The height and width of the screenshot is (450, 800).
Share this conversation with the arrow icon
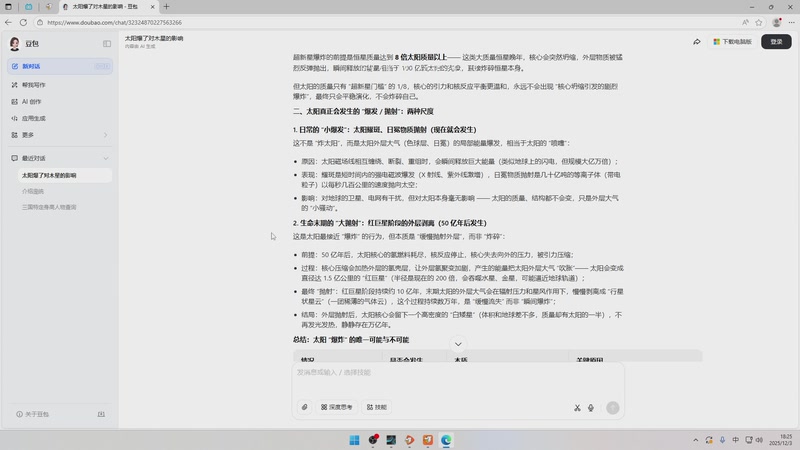696,42
